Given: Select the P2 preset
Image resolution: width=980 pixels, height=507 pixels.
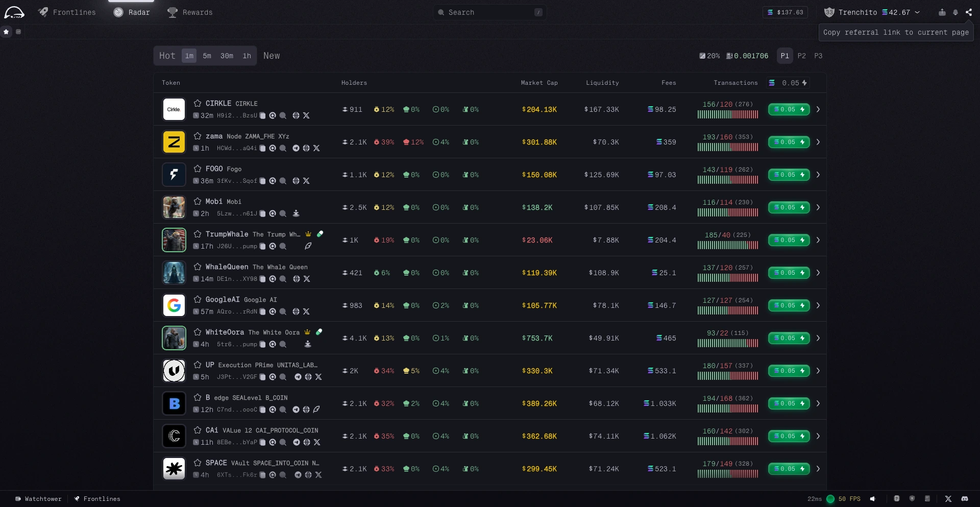Looking at the screenshot, I should [x=801, y=56].
